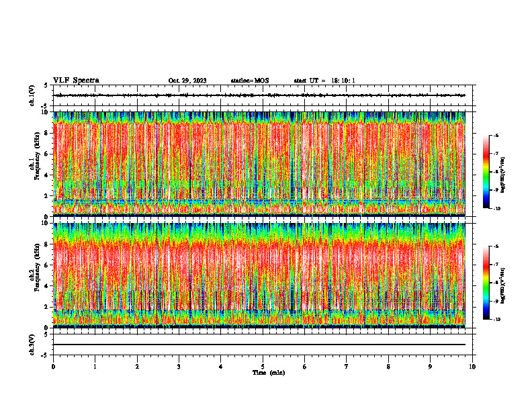Click time axis tick label "9"

point(430,367)
